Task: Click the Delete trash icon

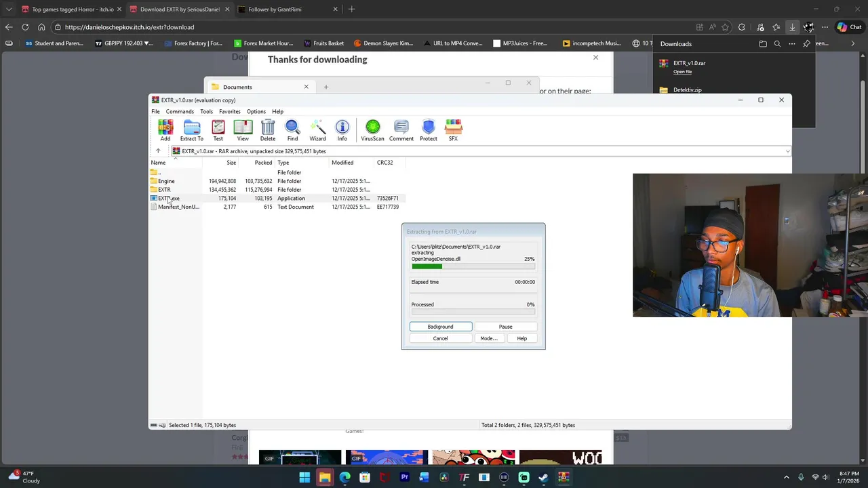Action: [268, 130]
